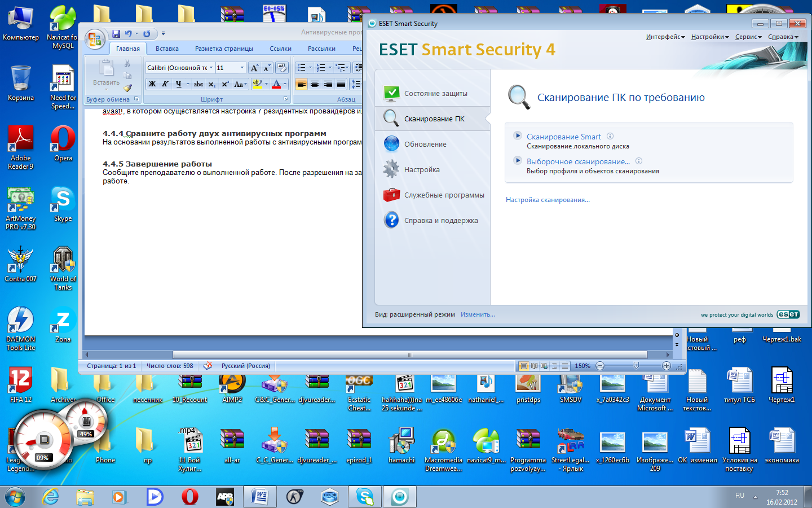The image size is (812, 508).
Task: Click the Save icon in Word's quick access toolbar
Action: tap(116, 34)
